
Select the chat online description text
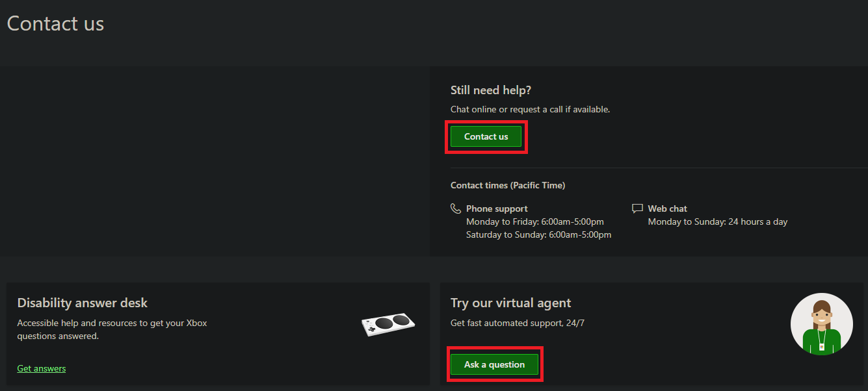click(x=530, y=108)
